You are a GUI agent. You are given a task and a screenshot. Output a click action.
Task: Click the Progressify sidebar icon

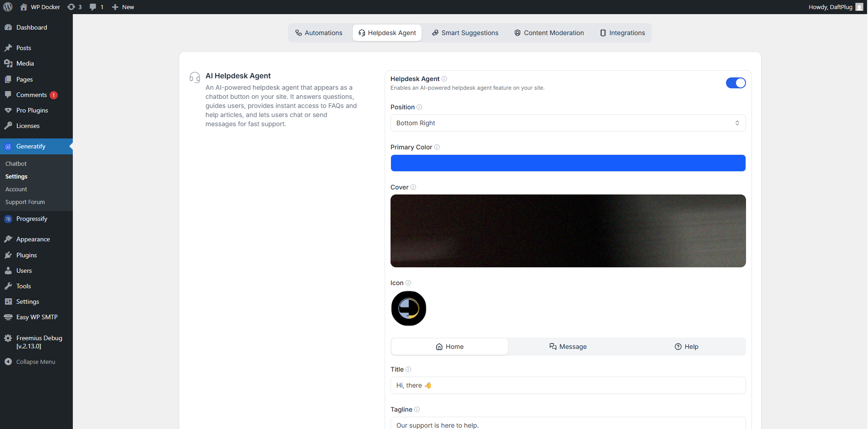(8, 219)
